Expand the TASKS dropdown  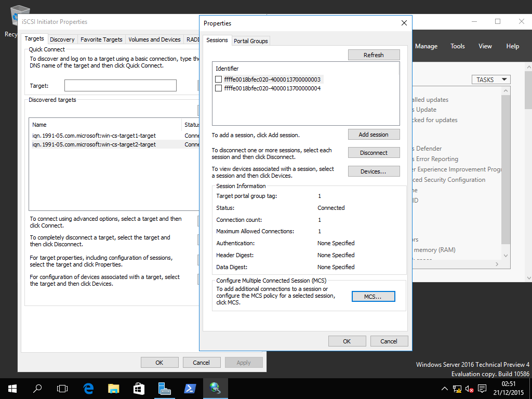490,79
